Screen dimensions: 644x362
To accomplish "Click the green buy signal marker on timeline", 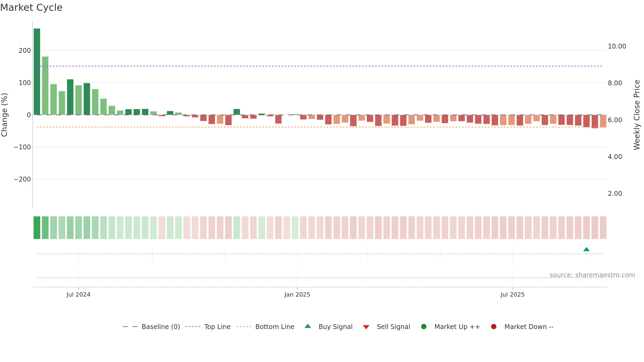I will tap(586, 249).
